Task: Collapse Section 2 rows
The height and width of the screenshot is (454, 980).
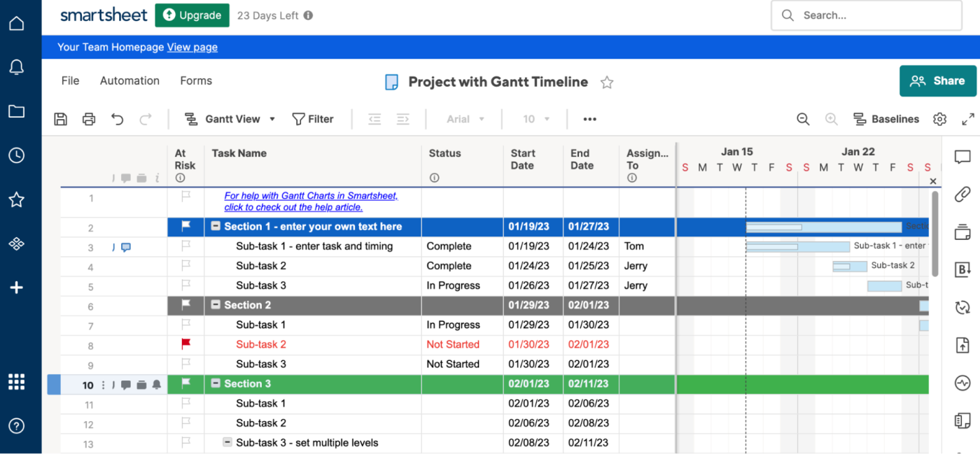Action: click(x=216, y=305)
